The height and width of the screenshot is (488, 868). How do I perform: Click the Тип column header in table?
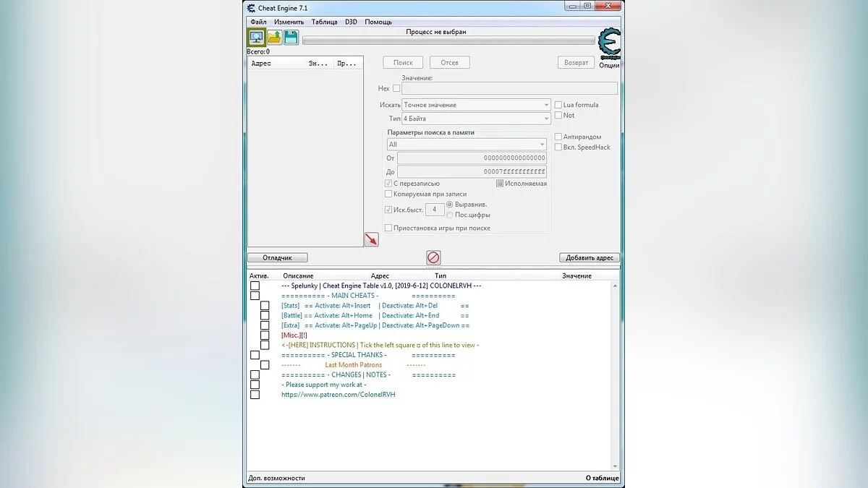pos(440,275)
